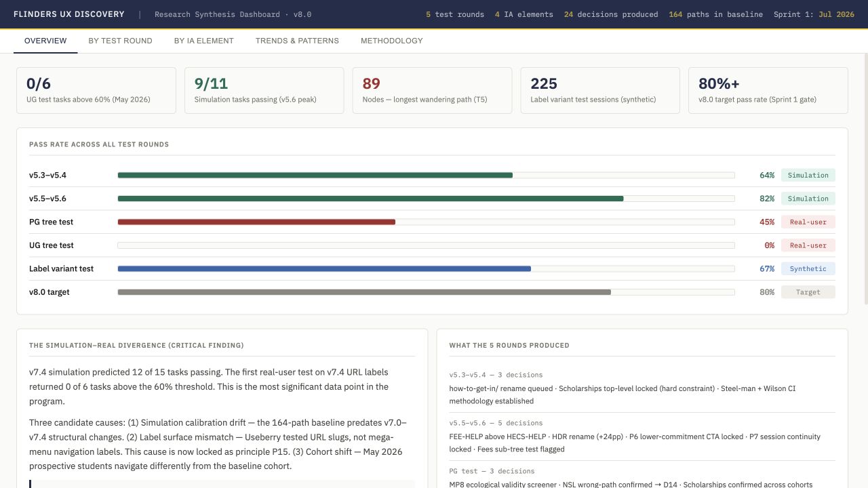Click the 'PG test — 3 decisions' heading
The height and width of the screenshot is (488, 868).
[492, 471]
